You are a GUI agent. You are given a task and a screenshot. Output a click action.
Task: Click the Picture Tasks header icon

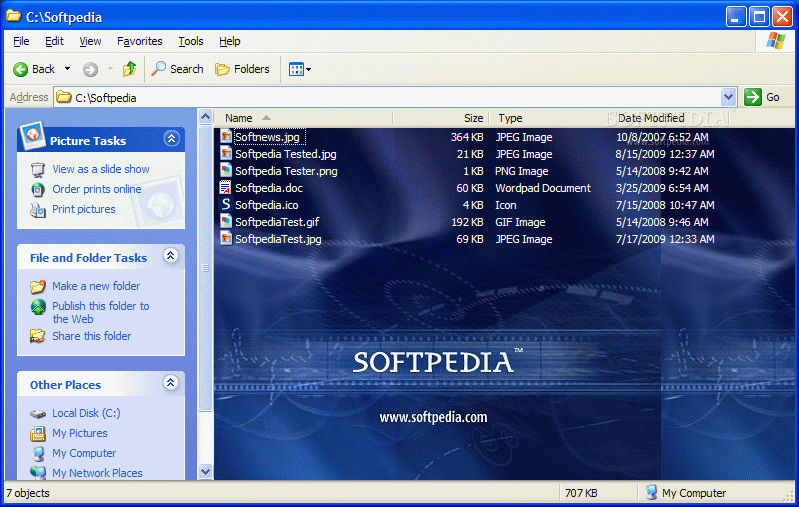(32, 136)
